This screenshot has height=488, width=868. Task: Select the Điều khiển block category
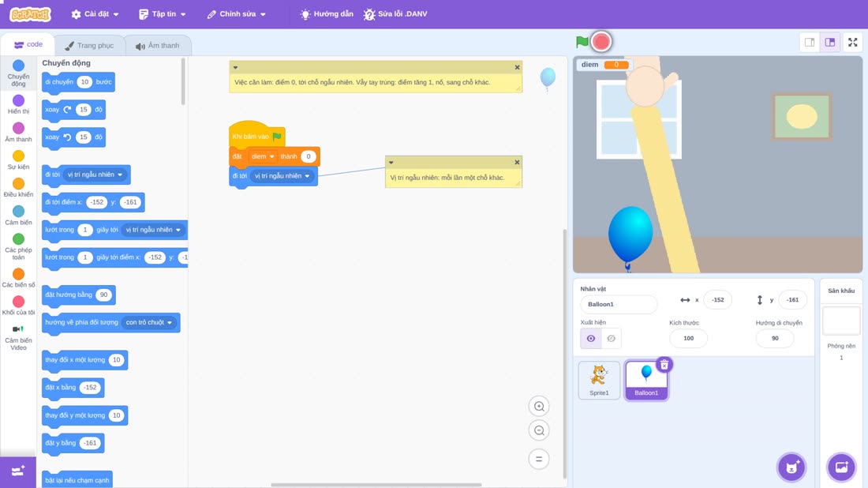tap(18, 187)
